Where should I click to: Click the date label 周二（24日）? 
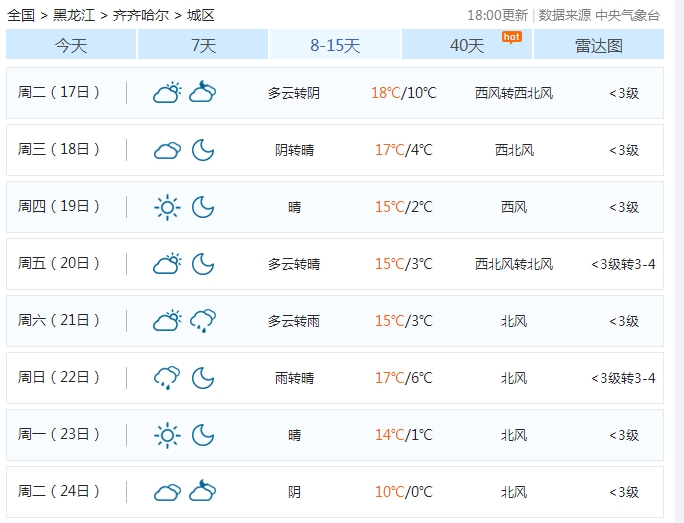[59, 492]
